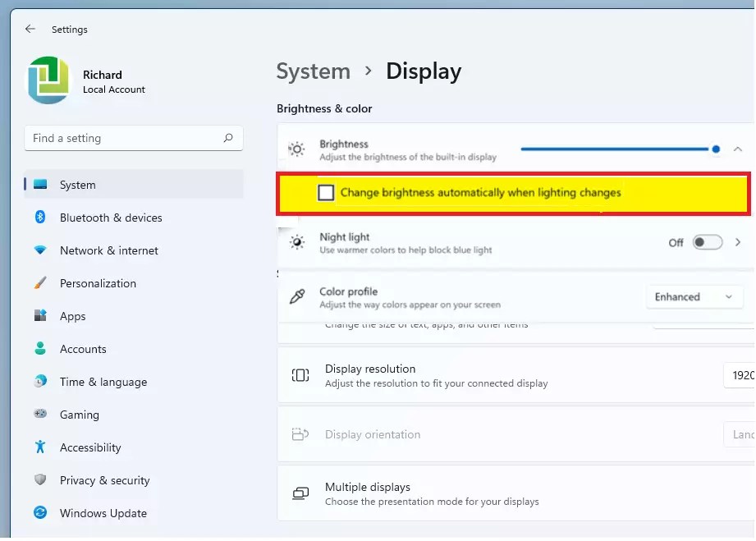Click 'Use warmer colors to help block blue light'
Image resolution: width=756 pixels, height=541 pixels.
(x=405, y=250)
